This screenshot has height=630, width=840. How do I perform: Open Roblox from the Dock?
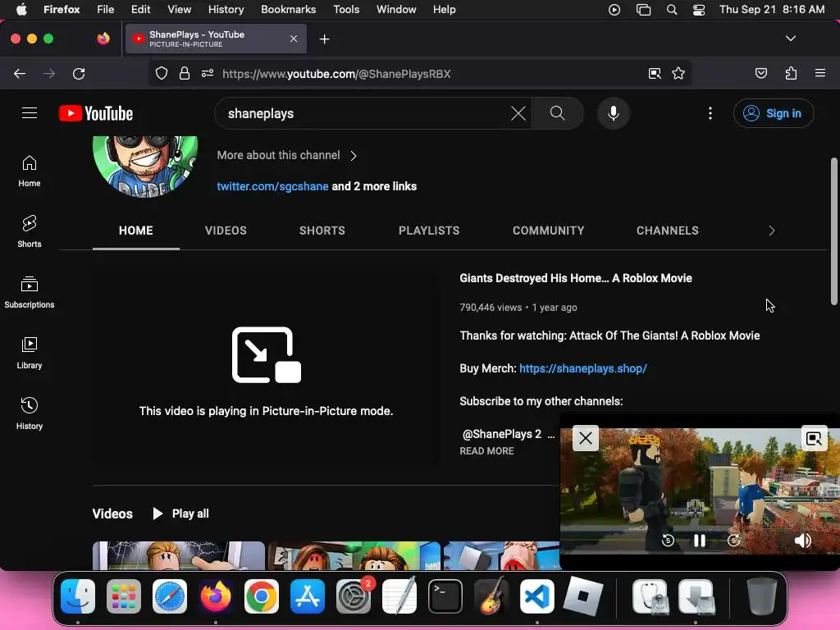point(583,596)
